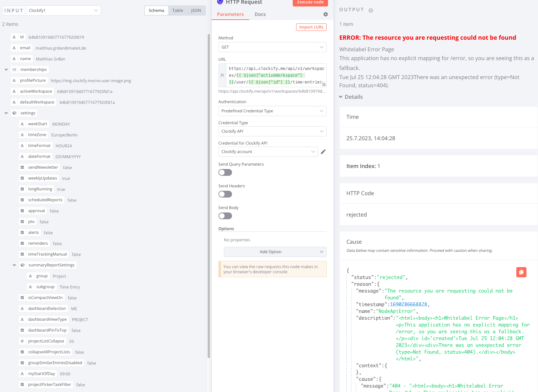
Task: Click the string type icon beside email
Action: pyautogui.click(x=14, y=48)
